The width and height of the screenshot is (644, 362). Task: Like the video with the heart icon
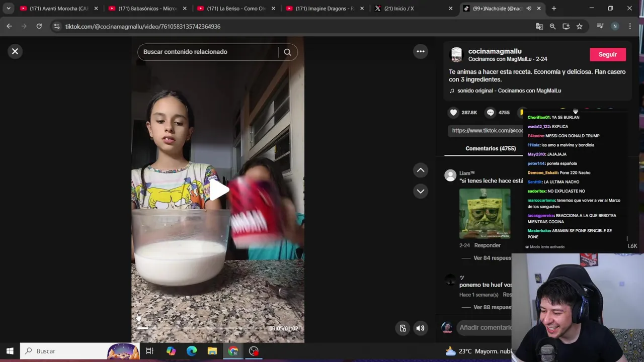pyautogui.click(x=453, y=113)
